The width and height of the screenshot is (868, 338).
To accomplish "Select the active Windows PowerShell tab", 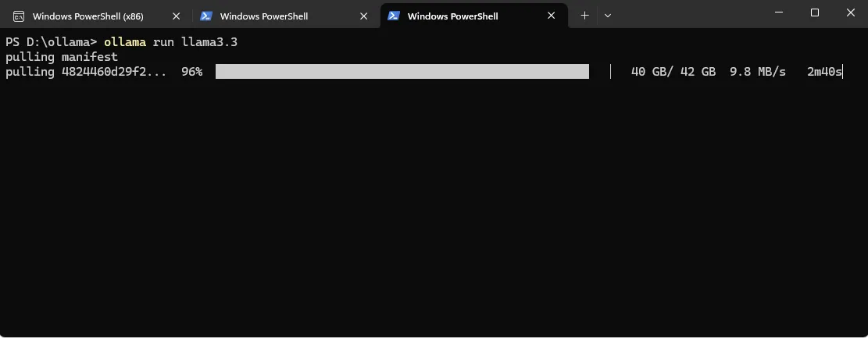I will (474, 16).
